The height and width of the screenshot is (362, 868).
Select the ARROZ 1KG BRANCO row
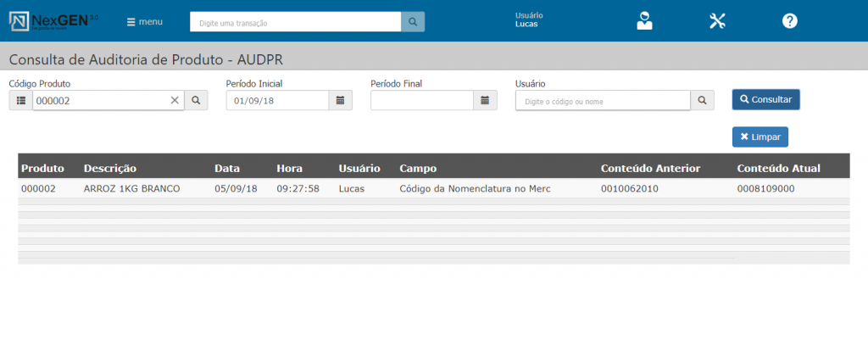131,188
